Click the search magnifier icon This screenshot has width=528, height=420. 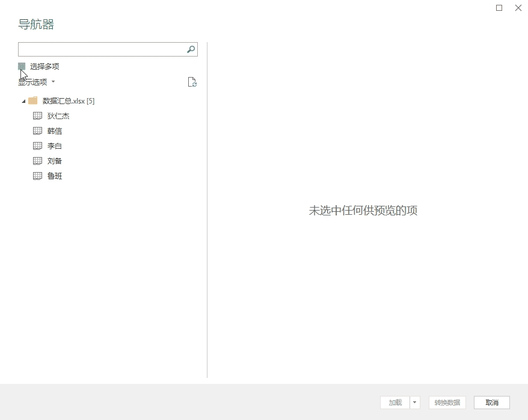tap(191, 49)
